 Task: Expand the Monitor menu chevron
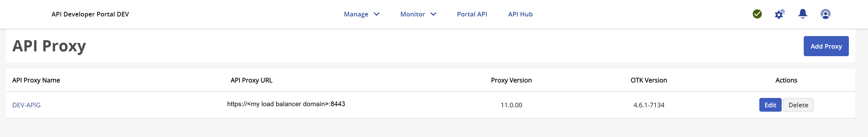(x=433, y=14)
